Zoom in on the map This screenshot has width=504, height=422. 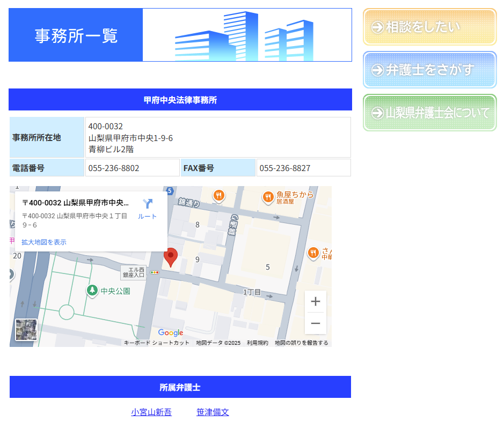[x=316, y=301]
